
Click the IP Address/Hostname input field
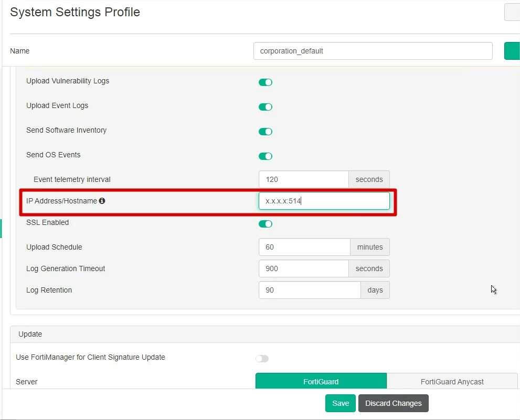(324, 201)
